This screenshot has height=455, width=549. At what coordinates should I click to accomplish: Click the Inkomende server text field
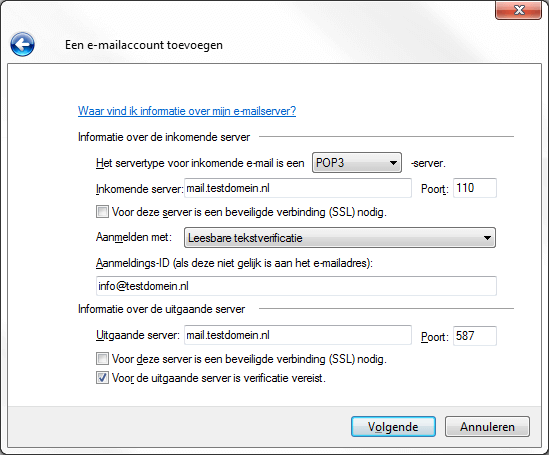click(x=298, y=188)
